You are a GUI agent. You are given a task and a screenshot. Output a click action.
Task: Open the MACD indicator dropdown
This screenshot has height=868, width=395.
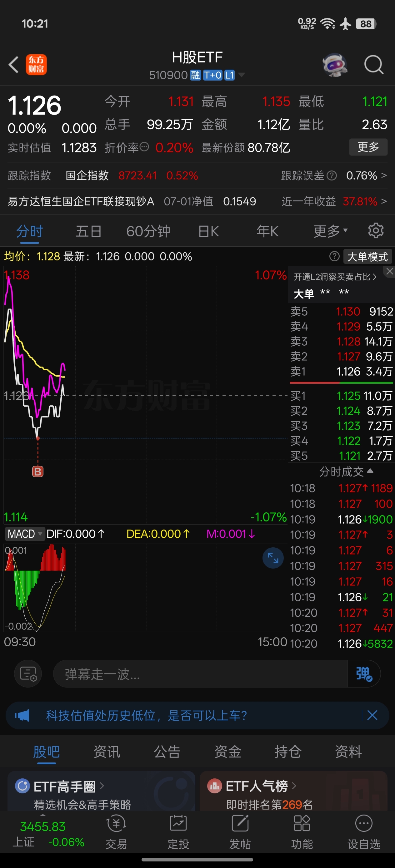pos(25,534)
